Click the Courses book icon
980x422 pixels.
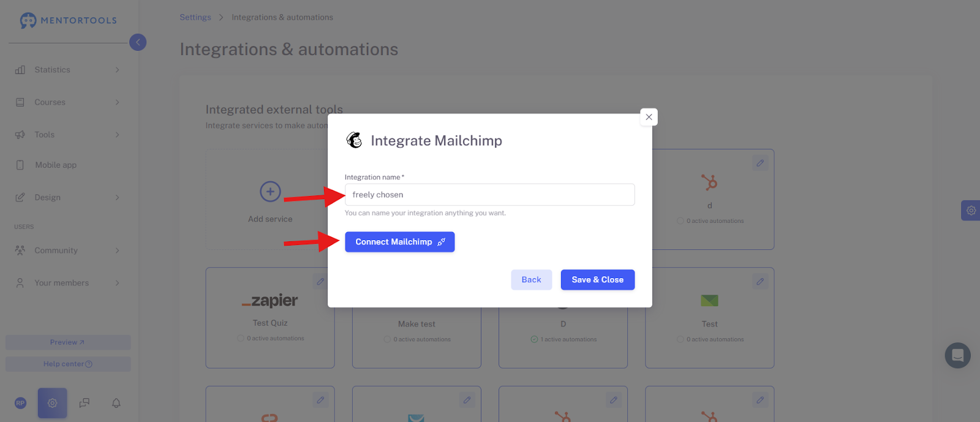tap(20, 102)
